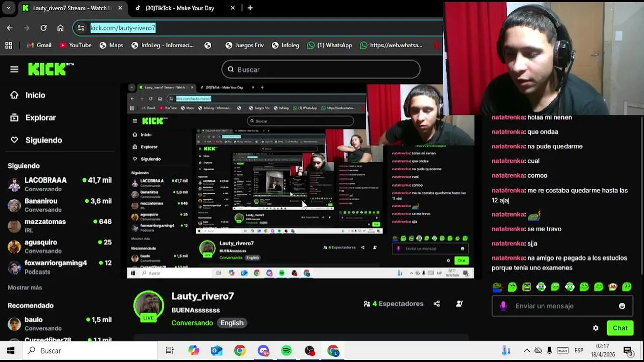The height and width of the screenshot is (362, 644).
Task: Click Lauty_rivero7 avatar with LIVE badge
Action: pyautogui.click(x=148, y=306)
